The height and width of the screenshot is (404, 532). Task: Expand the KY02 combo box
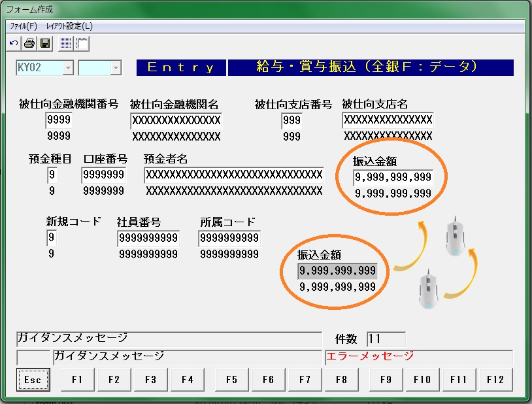click(x=68, y=68)
